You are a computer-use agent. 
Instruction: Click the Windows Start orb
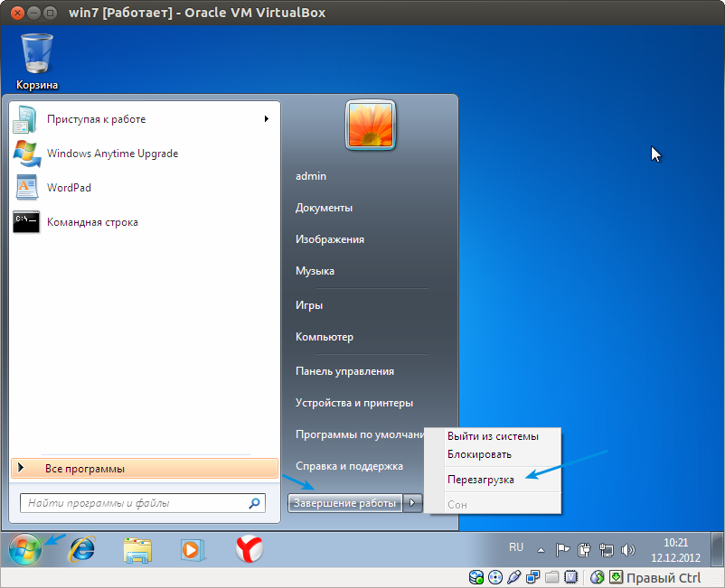click(x=25, y=549)
